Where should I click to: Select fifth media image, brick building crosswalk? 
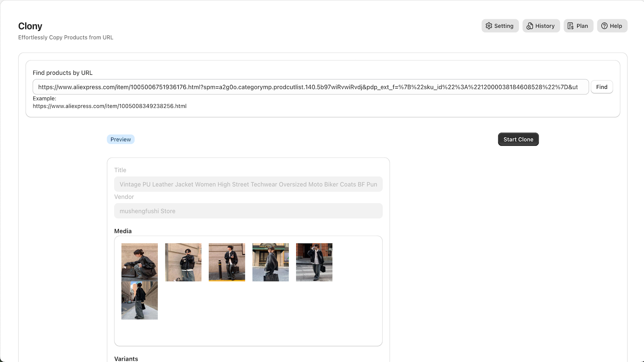pyautogui.click(x=314, y=262)
